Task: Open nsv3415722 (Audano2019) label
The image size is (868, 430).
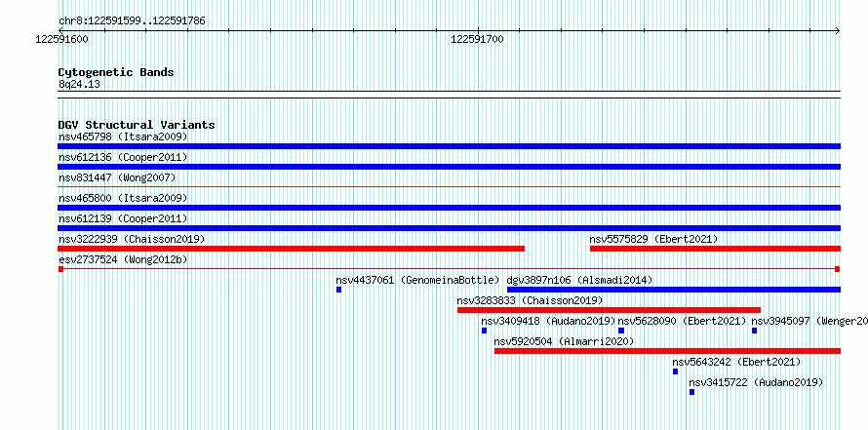Action: [x=756, y=382]
